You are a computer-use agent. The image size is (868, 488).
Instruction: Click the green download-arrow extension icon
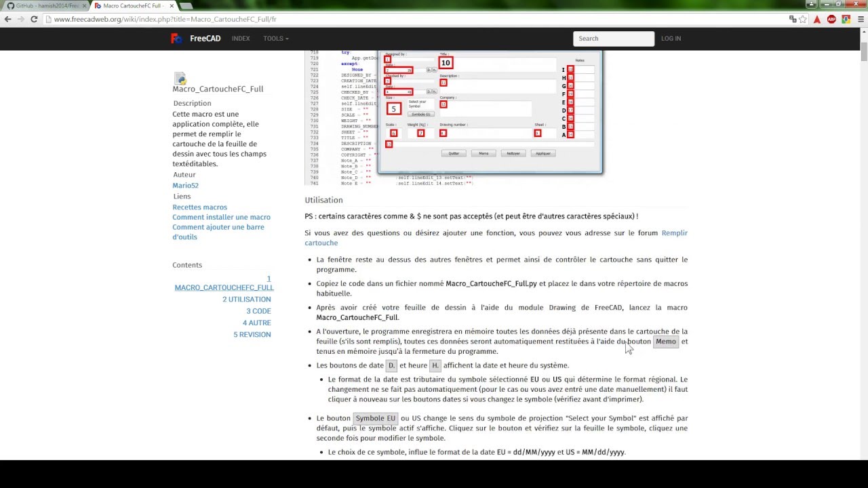click(846, 19)
